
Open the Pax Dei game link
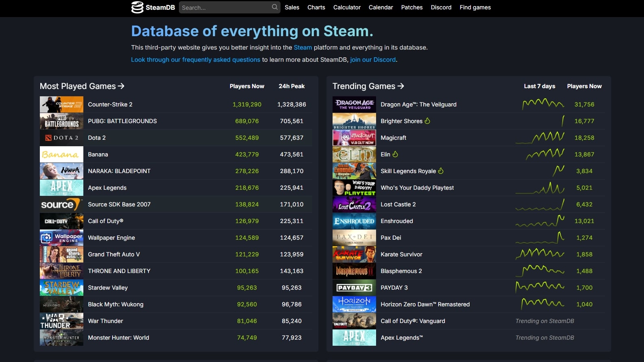391,238
